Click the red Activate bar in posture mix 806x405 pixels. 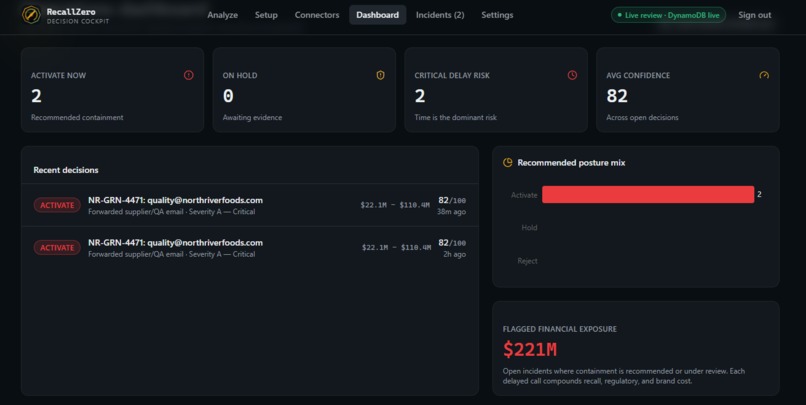[648, 194]
